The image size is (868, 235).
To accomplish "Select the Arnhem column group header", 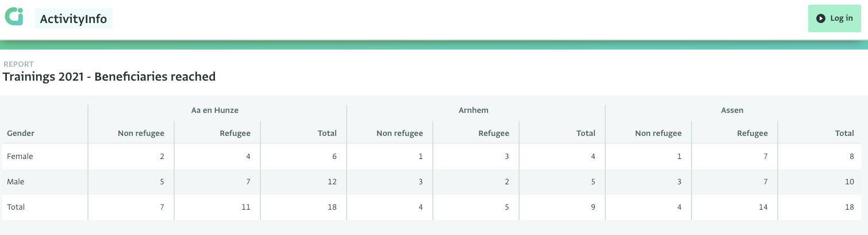I will click(x=474, y=110).
